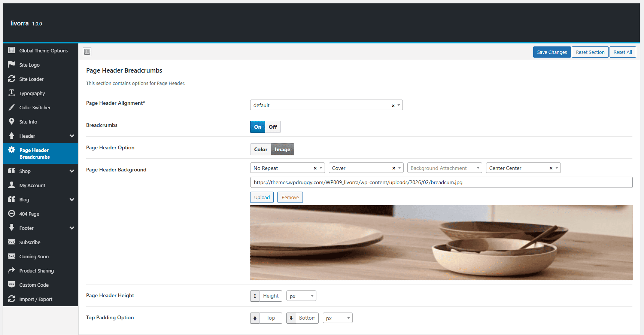Screen dimensions: 644x335
Task: Click the Bottom padding input field
Action: coord(307,318)
